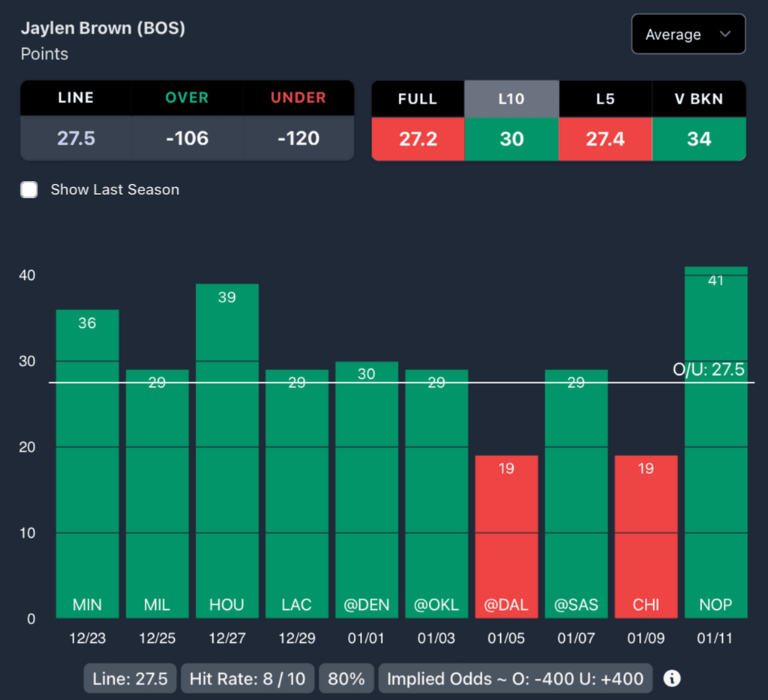
Task: Select the L10 tab
Action: (x=511, y=99)
